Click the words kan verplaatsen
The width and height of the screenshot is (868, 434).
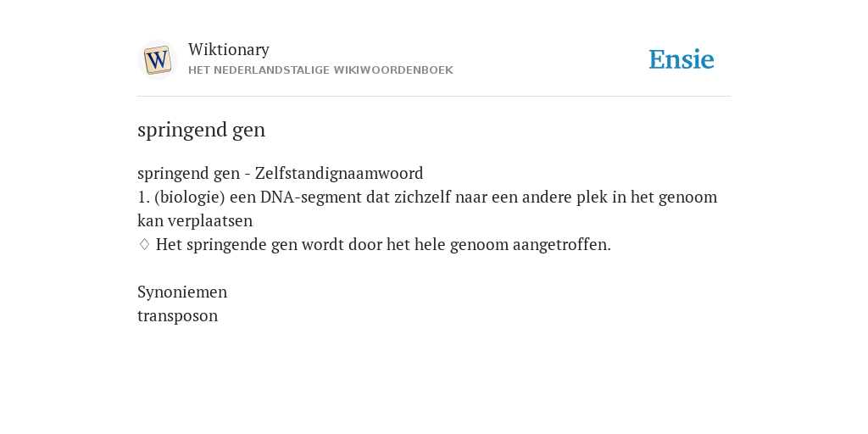pos(195,221)
